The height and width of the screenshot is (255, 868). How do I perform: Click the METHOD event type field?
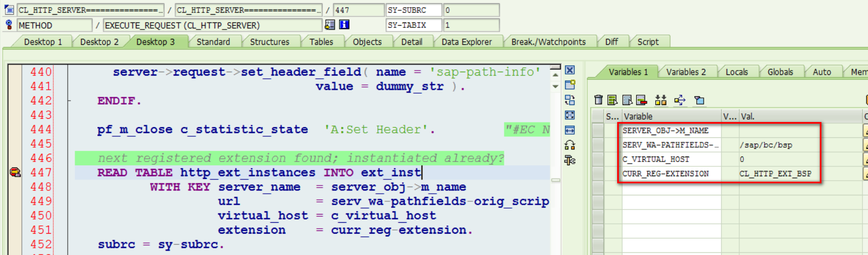(x=54, y=25)
